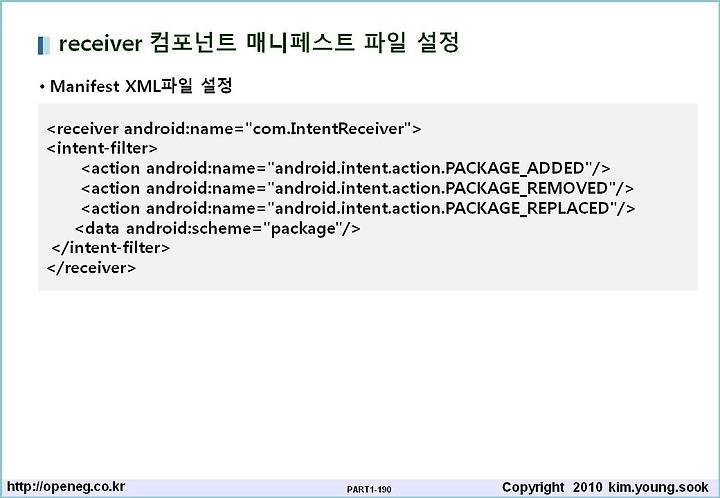Select the PACKAGE_ADDED action line
Viewport: 720px width, 498px height.
(x=346, y=168)
